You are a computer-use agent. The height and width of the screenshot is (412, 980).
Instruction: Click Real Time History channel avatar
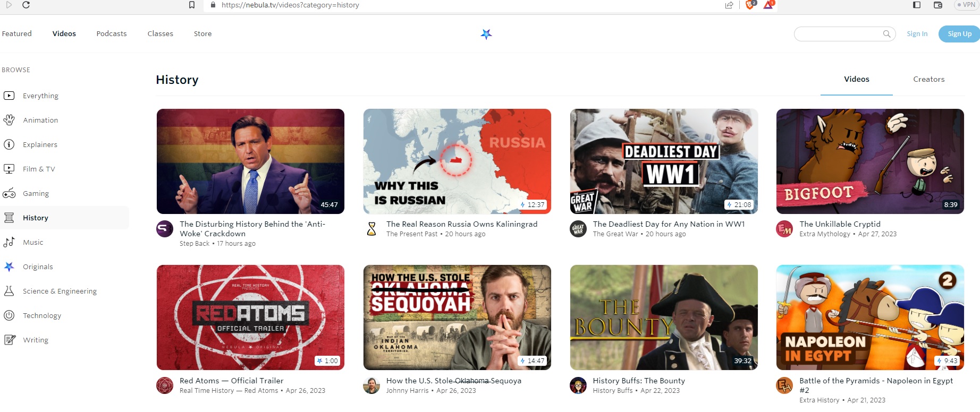165,385
